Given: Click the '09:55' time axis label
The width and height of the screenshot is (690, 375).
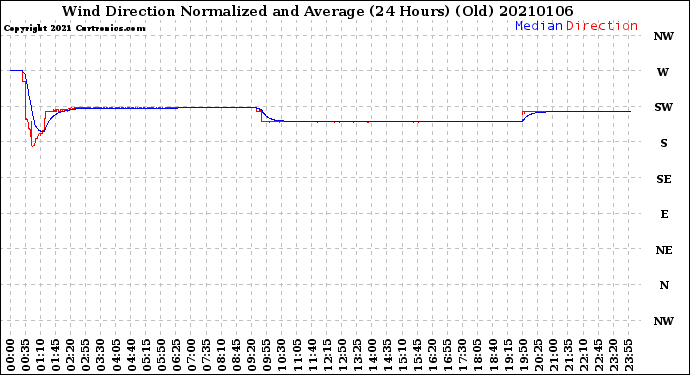Looking at the screenshot, I should click(x=267, y=355).
